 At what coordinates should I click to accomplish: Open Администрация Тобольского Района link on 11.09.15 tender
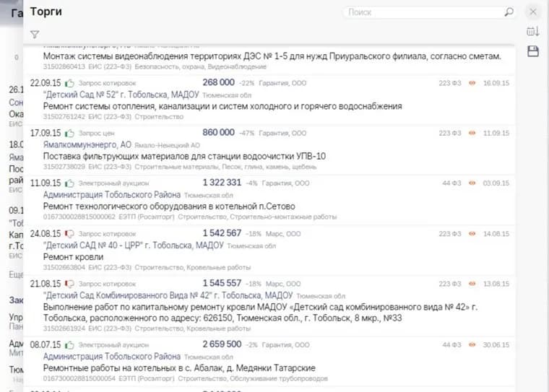tap(112, 195)
